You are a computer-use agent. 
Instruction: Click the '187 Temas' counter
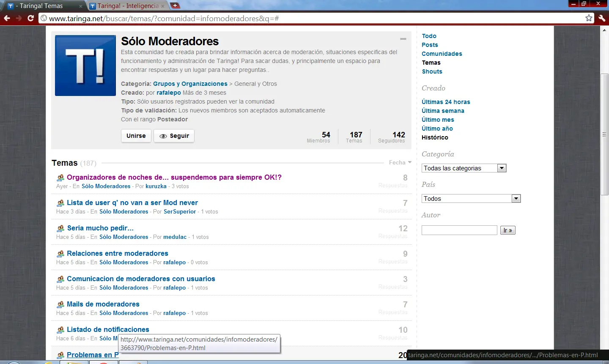[x=354, y=137]
